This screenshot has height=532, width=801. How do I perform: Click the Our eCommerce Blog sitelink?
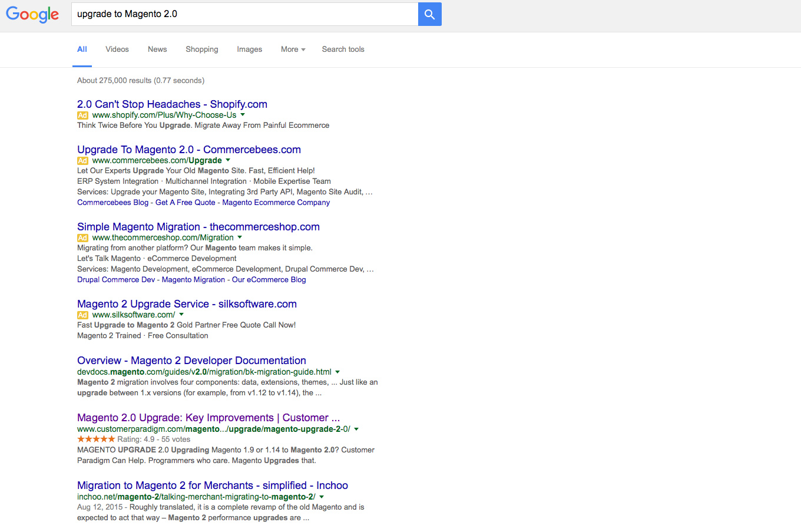coord(269,280)
